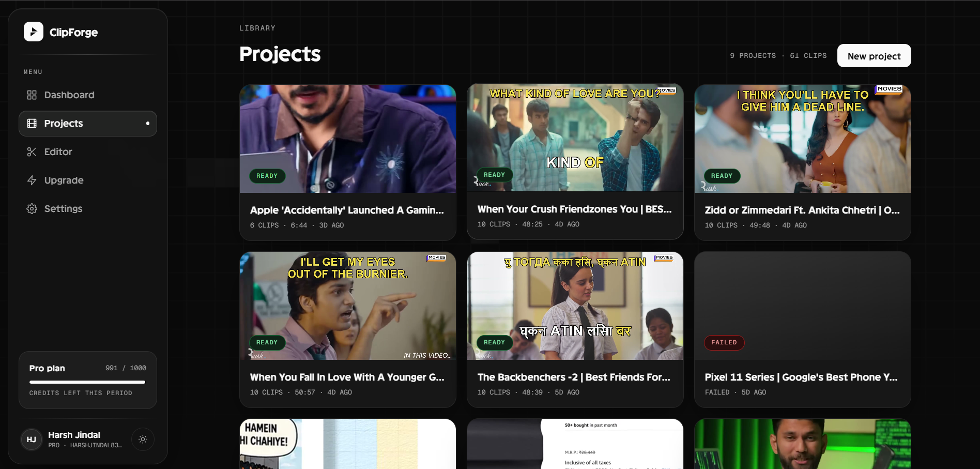Click the New project button
This screenshot has width=980, height=469.
[874, 56]
